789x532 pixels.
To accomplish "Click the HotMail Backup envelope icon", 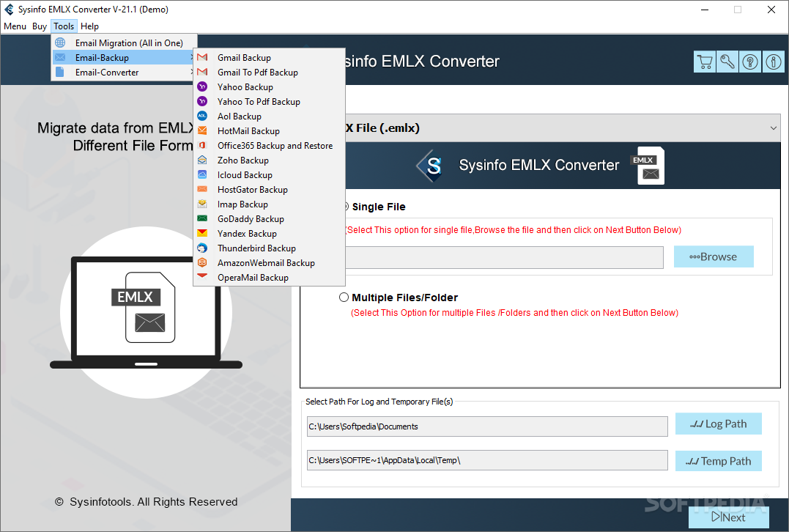I will [x=202, y=130].
